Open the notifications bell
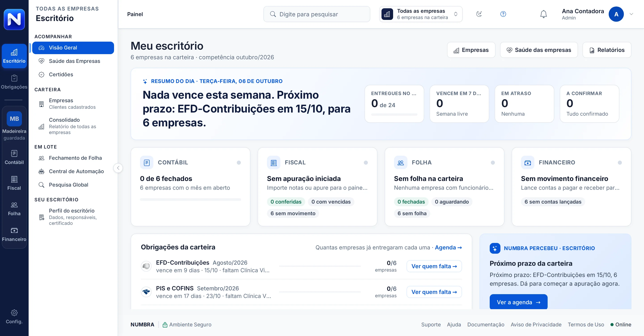Viewport: 644px width, 336px height. [544, 14]
